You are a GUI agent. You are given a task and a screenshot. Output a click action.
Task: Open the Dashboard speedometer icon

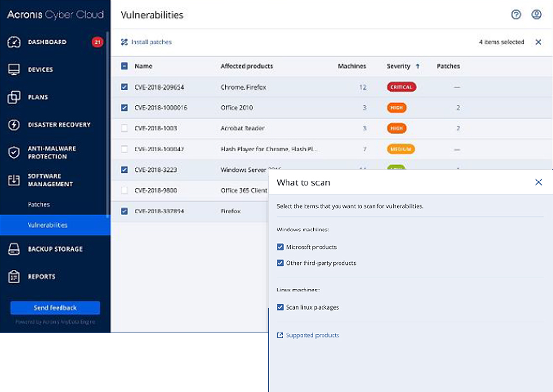coord(14,42)
